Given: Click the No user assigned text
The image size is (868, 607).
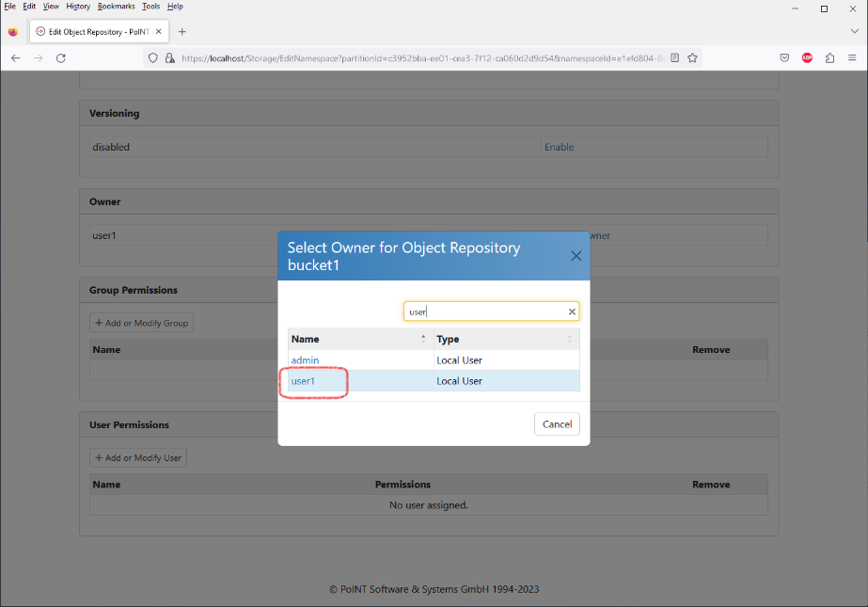Looking at the screenshot, I should [429, 505].
